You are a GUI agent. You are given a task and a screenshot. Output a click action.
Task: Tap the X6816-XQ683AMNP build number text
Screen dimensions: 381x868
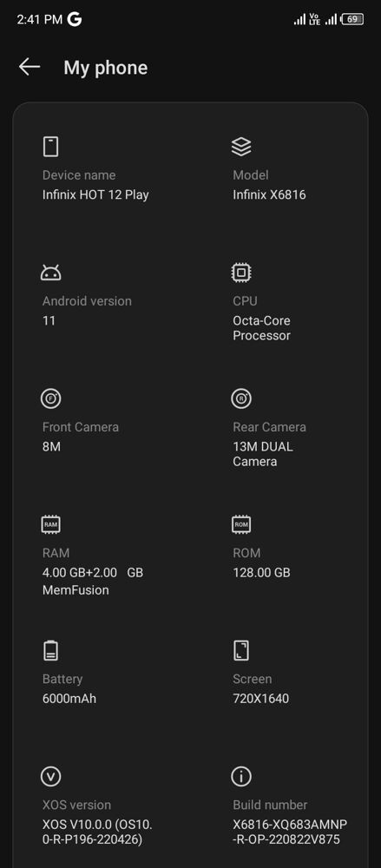(x=290, y=832)
